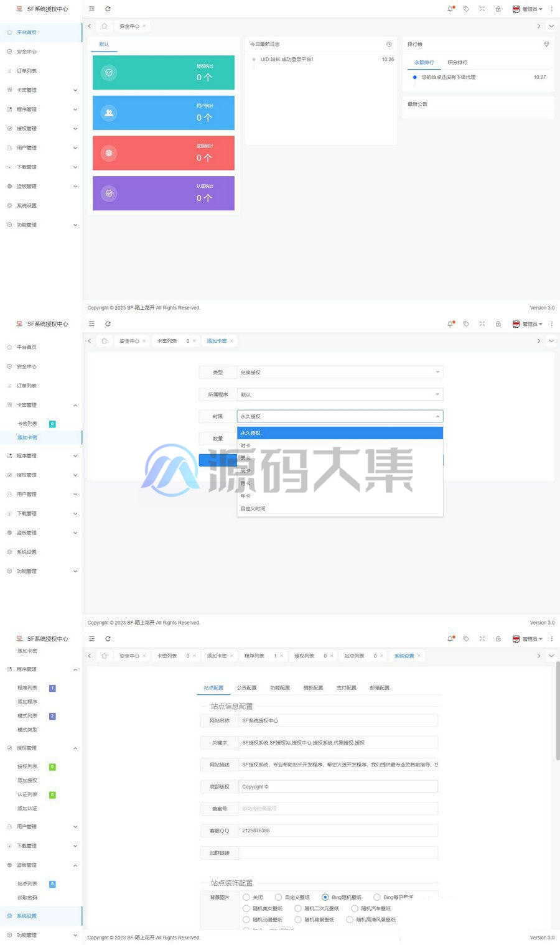The height and width of the screenshot is (945, 560).
Task: Open 认证列表 in the sidebar
Action: [x=27, y=794]
